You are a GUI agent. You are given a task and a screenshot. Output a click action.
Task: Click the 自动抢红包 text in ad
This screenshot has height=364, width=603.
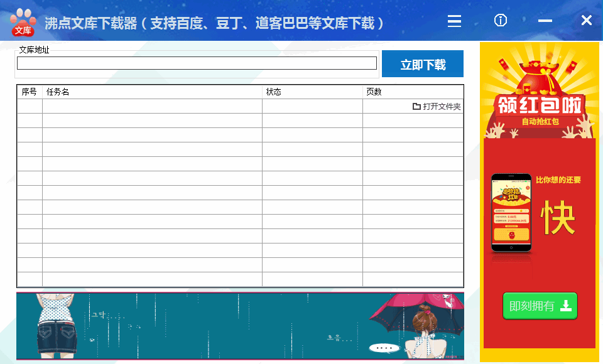coord(540,122)
